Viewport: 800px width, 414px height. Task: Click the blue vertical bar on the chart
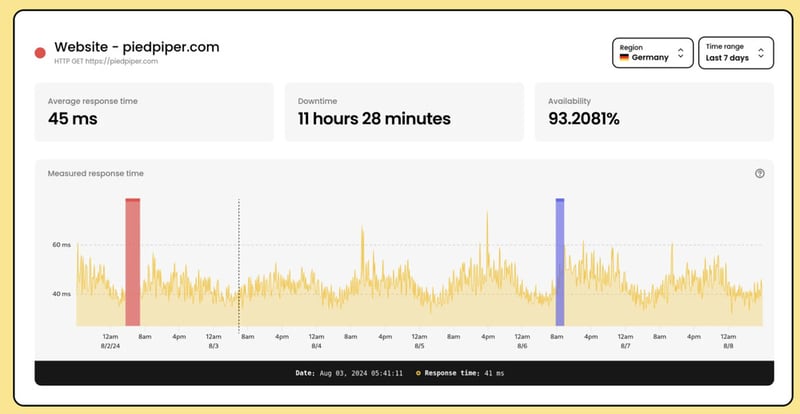pos(560,262)
